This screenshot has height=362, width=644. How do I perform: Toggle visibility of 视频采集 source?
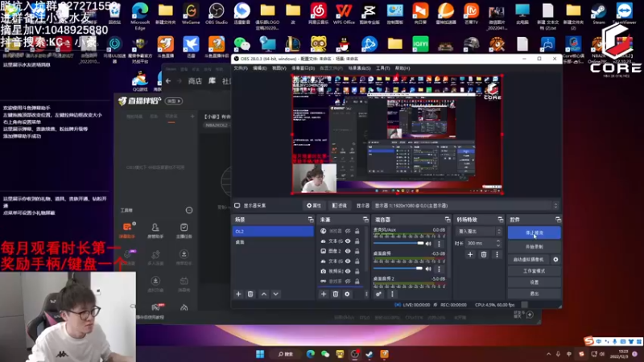tap(348, 271)
